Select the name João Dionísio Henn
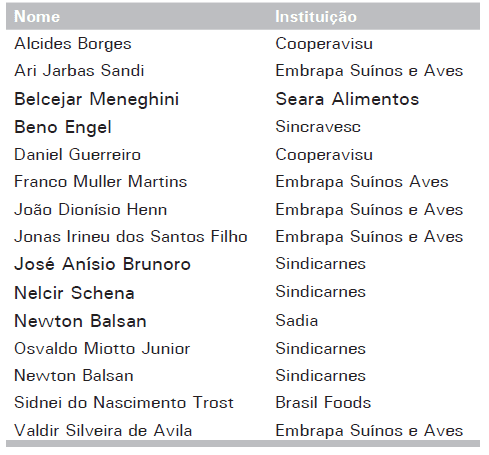This screenshot has height=455, width=489. click(91, 210)
